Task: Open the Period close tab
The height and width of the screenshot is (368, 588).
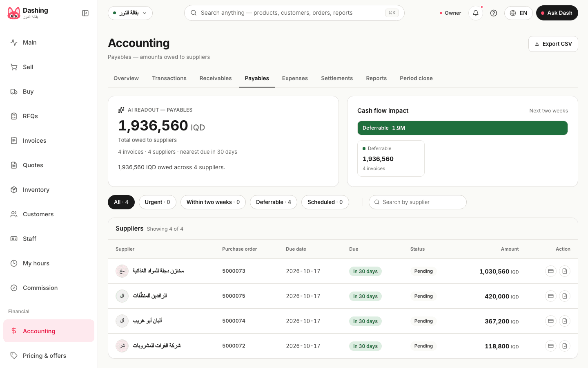Action: pyautogui.click(x=416, y=79)
